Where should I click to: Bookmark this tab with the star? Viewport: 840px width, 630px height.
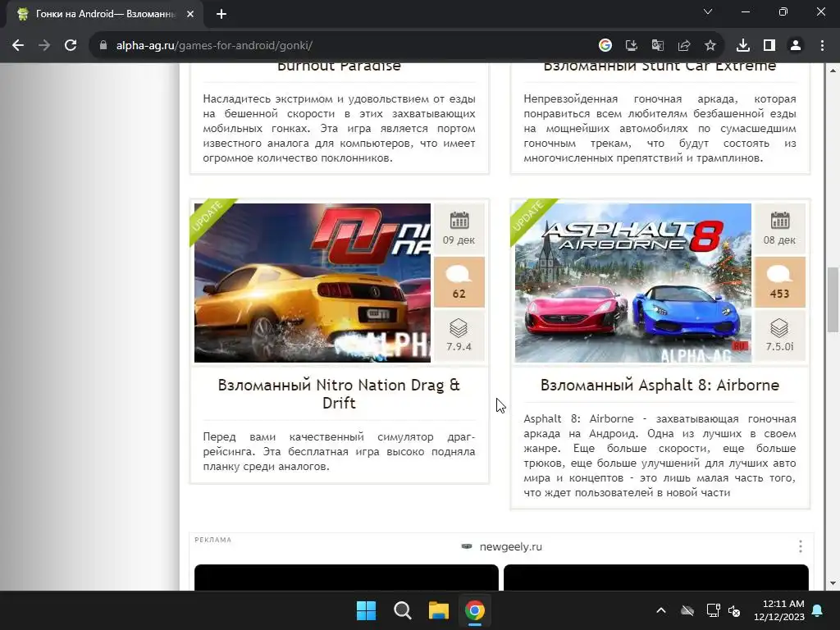point(710,46)
